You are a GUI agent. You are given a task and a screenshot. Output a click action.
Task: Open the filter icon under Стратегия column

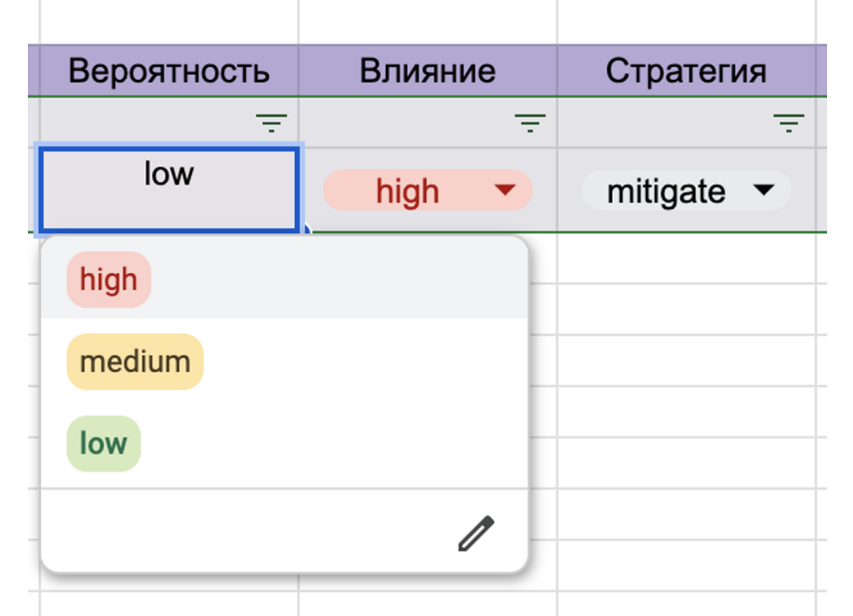[x=788, y=123]
